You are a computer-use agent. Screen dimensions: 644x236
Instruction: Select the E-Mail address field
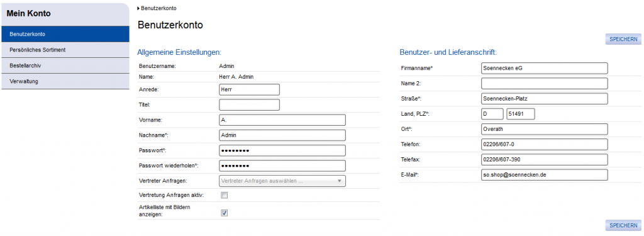coord(544,175)
